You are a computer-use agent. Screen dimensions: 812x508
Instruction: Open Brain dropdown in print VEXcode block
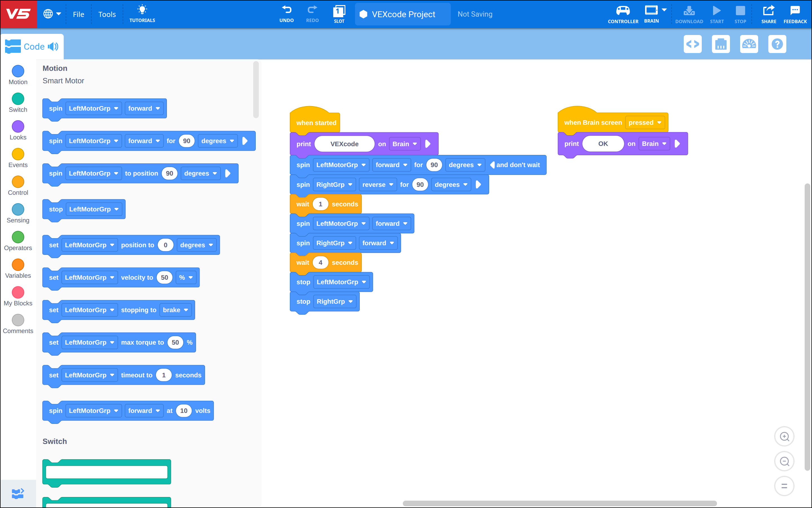tap(405, 144)
